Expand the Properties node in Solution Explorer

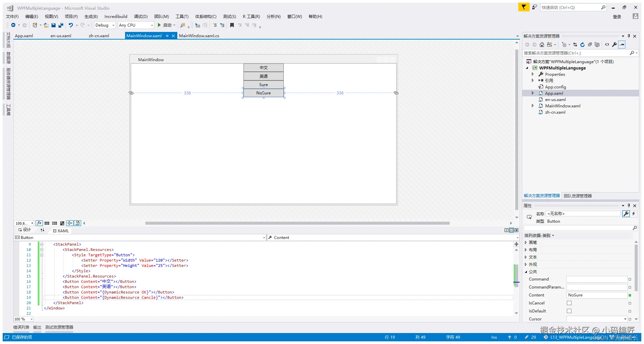click(533, 74)
